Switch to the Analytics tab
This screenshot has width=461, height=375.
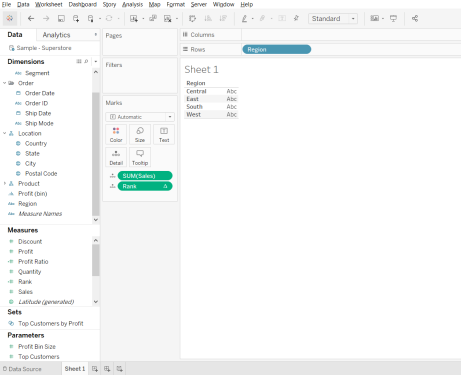[56, 35]
